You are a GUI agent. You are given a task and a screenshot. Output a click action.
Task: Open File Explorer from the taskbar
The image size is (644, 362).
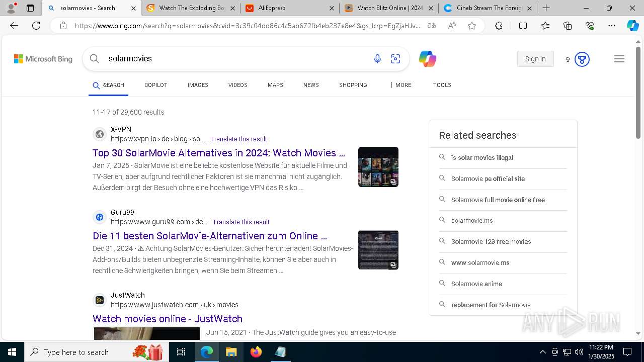[x=231, y=352]
